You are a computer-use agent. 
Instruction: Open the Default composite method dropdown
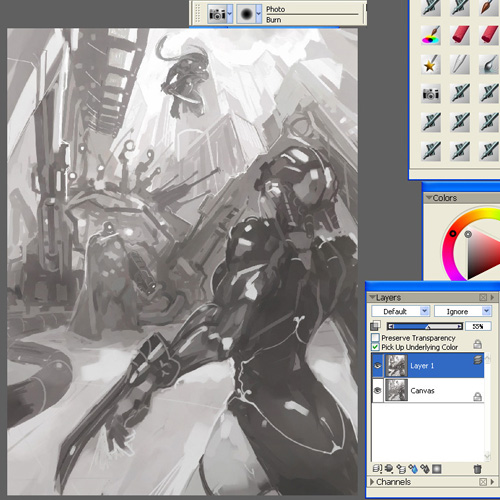click(400, 311)
